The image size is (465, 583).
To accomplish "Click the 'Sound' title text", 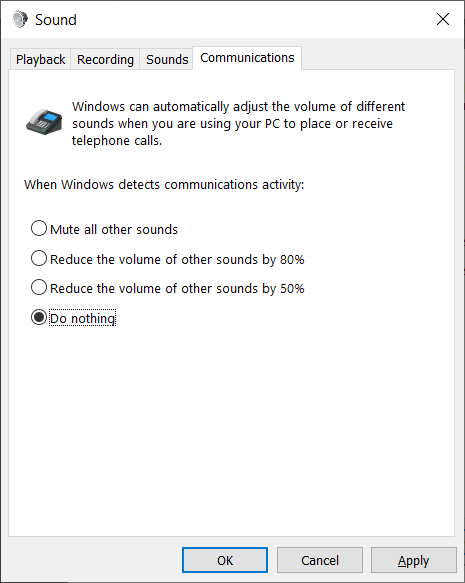I will click(x=56, y=20).
